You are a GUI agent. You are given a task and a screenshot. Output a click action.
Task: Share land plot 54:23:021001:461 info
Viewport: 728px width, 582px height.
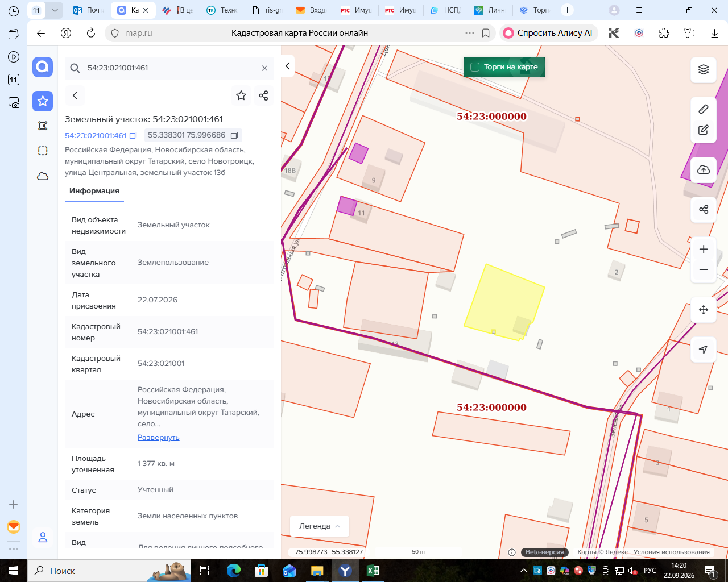pyautogui.click(x=263, y=95)
